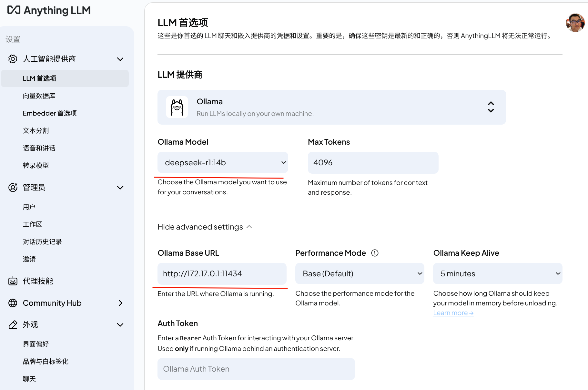Open 界面偏好 settings
Image resolution: width=588 pixels, height=390 pixels.
click(x=36, y=344)
